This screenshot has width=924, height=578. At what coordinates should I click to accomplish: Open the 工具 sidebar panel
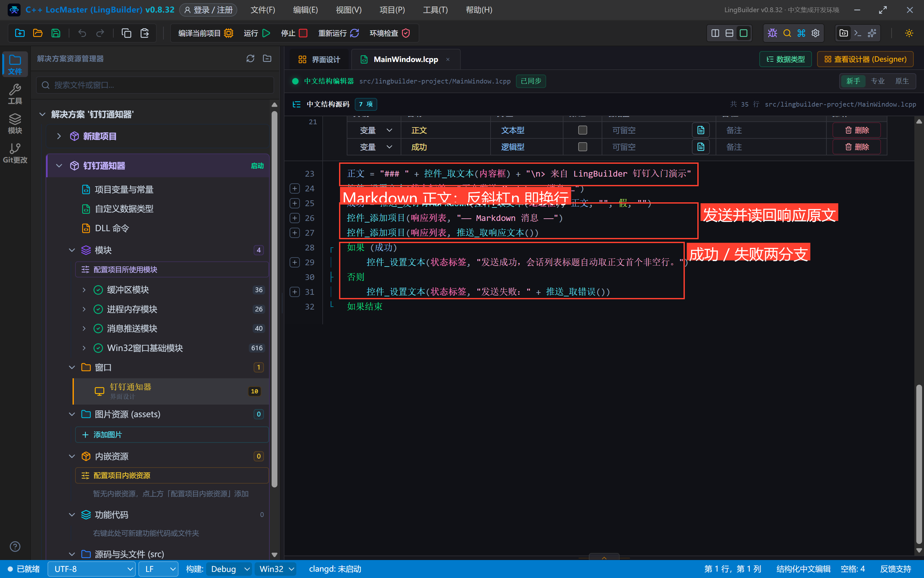click(x=15, y=94)
